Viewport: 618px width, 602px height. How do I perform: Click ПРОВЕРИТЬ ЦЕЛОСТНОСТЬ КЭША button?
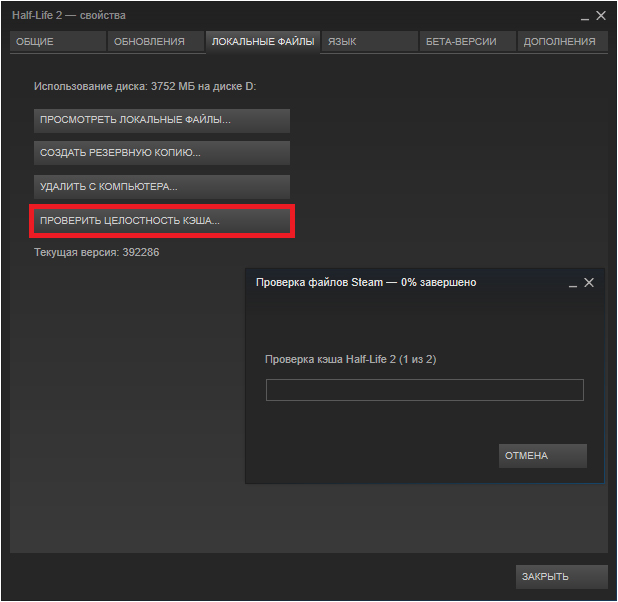pyautogui.click(x=162, y=221)
